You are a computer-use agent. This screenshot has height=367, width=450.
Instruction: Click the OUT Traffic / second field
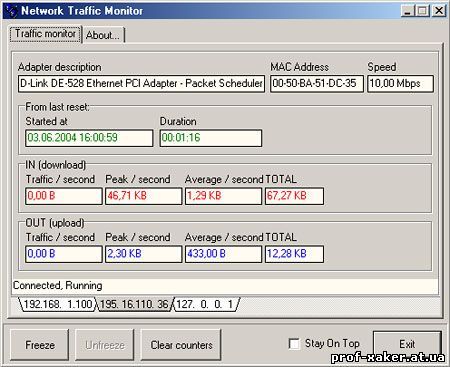[x=64, y=254]
